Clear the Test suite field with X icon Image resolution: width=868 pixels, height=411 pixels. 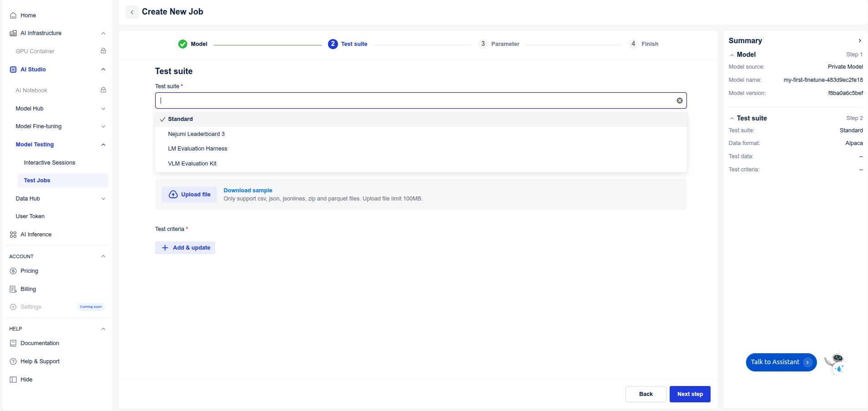[679, 100]
